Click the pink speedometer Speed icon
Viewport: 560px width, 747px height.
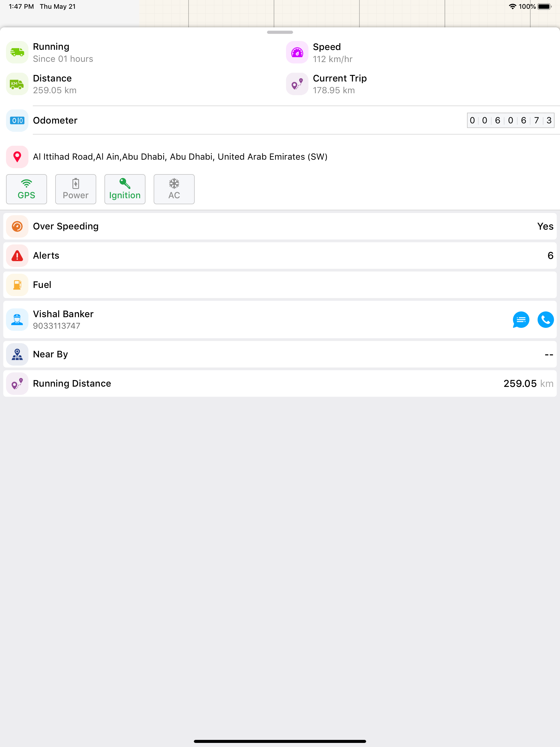(x=297, y=53)
